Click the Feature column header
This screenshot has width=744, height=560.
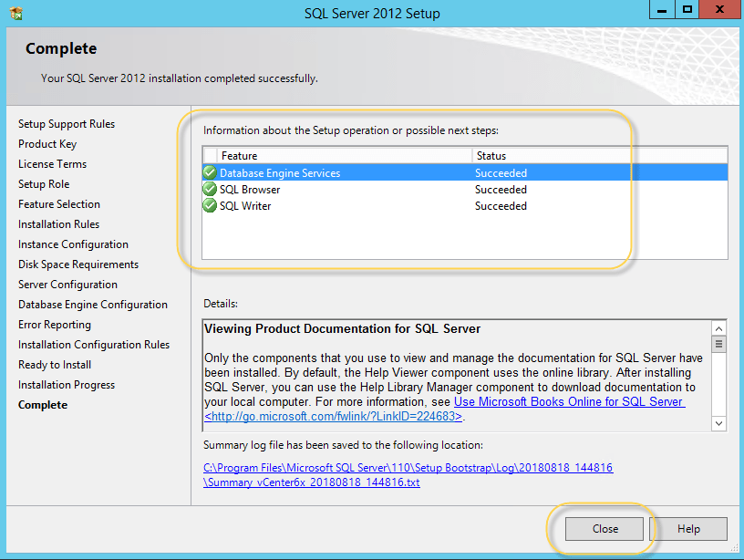coord(240,156)
